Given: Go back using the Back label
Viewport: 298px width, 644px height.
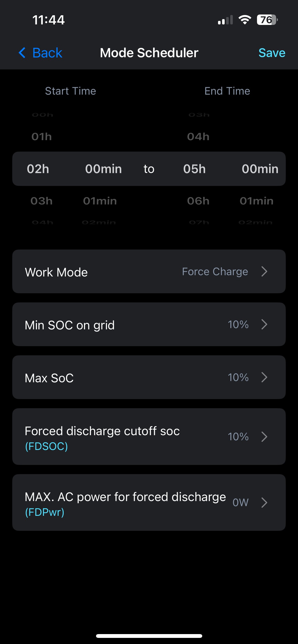Looking at the screenshot, I should pos(47,53).
